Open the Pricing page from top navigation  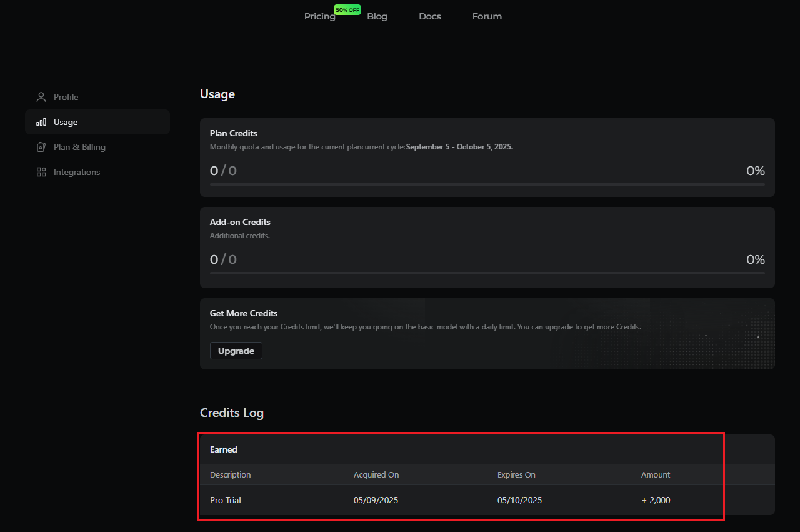pyautogui.click(x=319, y=16)
